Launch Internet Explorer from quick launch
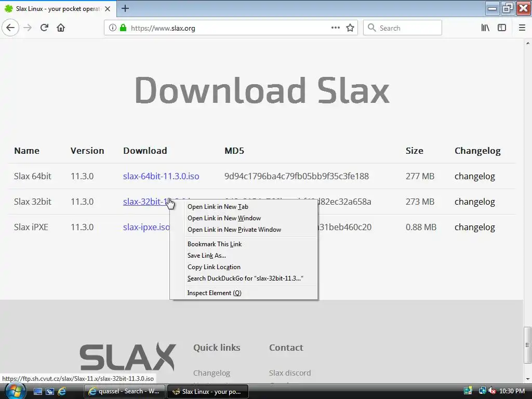The width and height of the screenshot is (532, 399). pos(62,391)
